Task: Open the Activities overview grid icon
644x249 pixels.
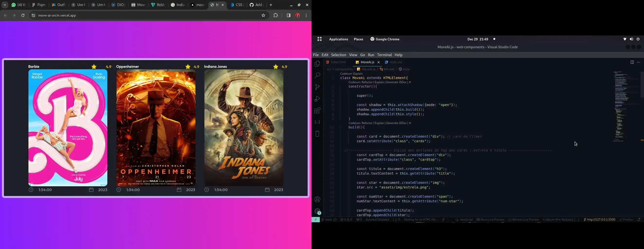Action: click(319, 39)
